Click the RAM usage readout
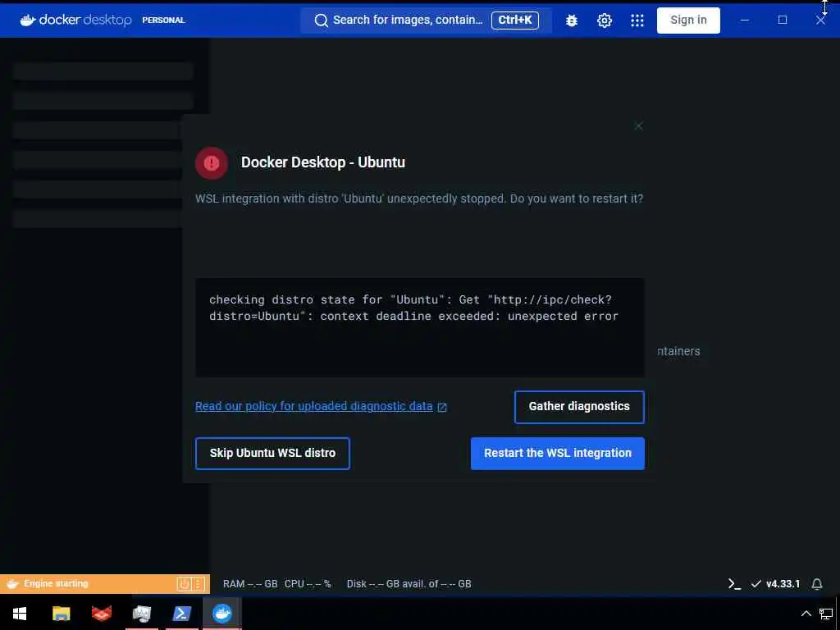The image size is (840, 630). point(250,584)
